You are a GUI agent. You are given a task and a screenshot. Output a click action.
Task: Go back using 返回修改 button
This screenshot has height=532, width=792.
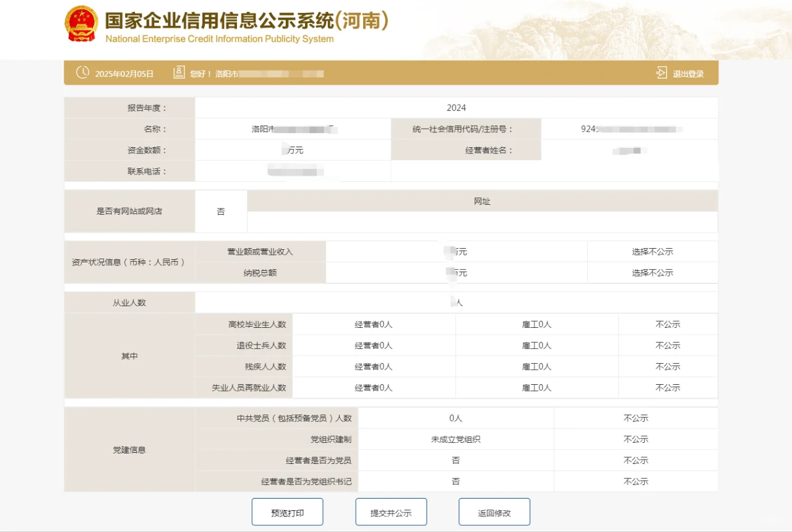point(494,512)
